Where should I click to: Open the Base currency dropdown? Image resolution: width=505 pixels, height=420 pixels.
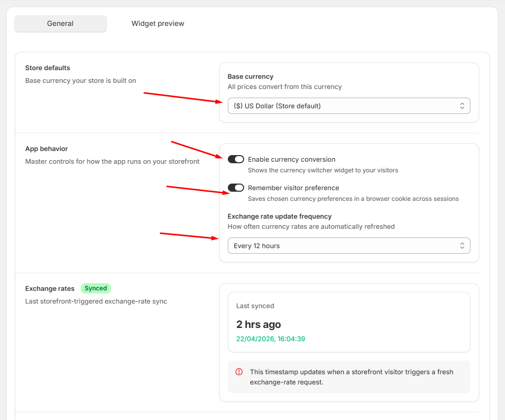pos(349,105)
